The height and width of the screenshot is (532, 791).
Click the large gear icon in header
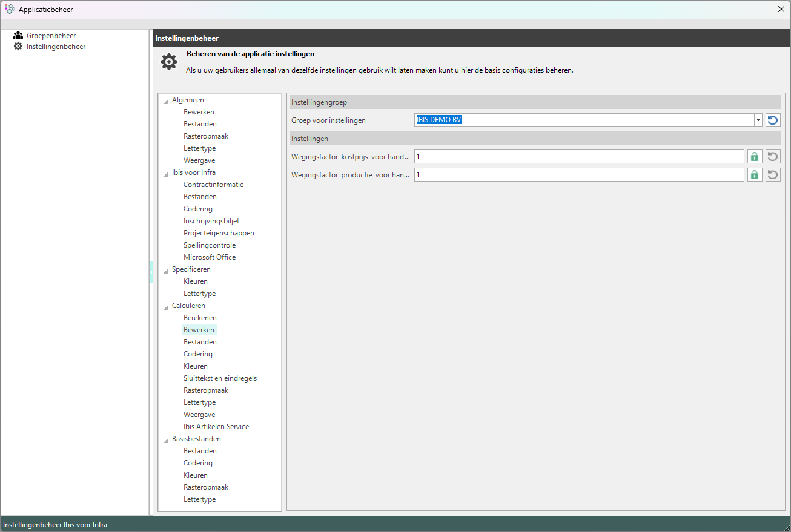click(x=169, y=62)
